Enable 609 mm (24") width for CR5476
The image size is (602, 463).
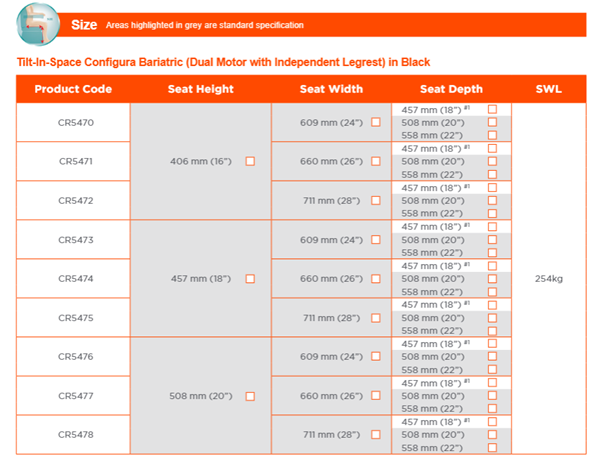tap(376, 357)
